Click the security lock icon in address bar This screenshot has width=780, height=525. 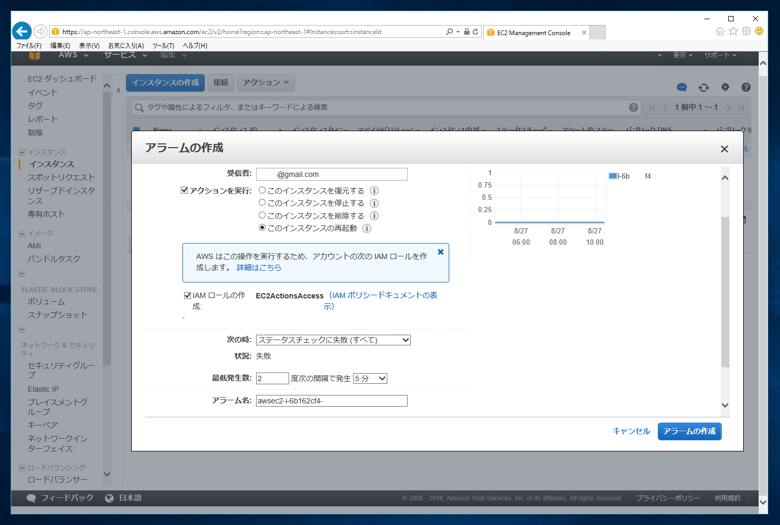[467, 31]
